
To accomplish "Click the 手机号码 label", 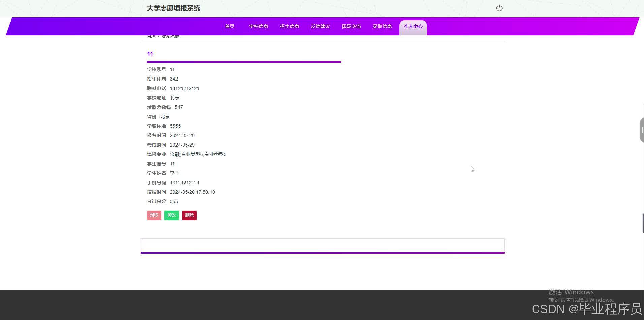I will coord(156,183).
